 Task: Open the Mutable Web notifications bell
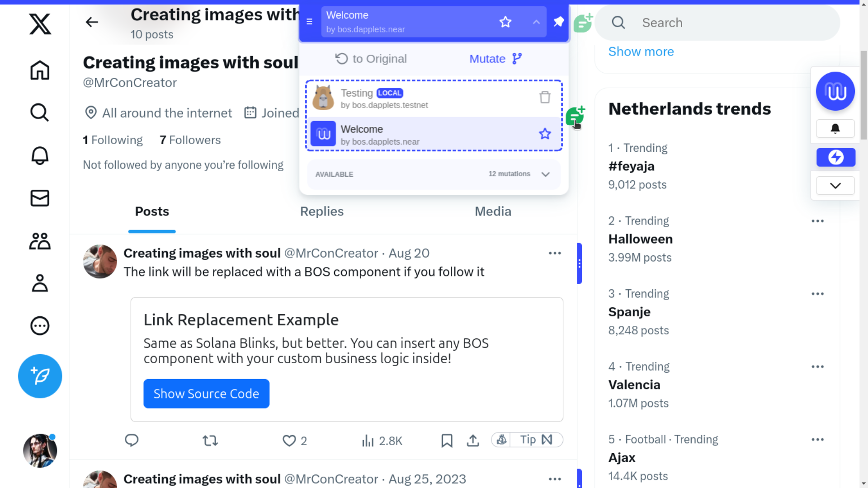[835, 128]
